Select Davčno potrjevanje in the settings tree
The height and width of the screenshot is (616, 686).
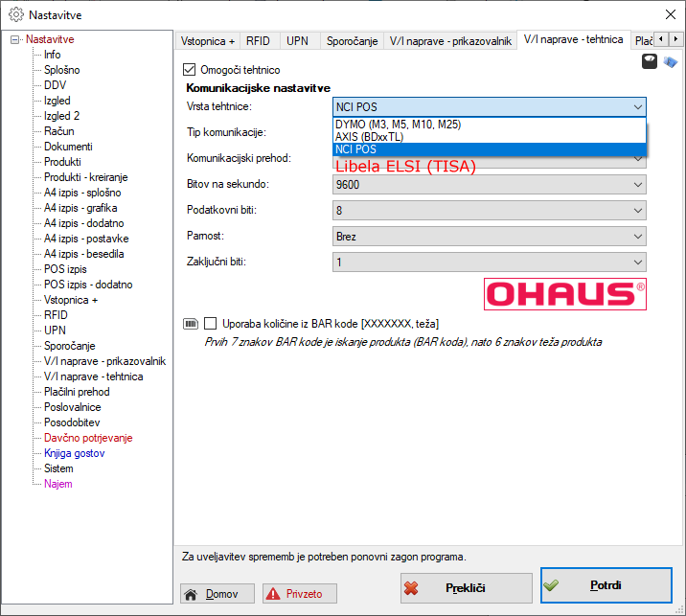[88, 438]
